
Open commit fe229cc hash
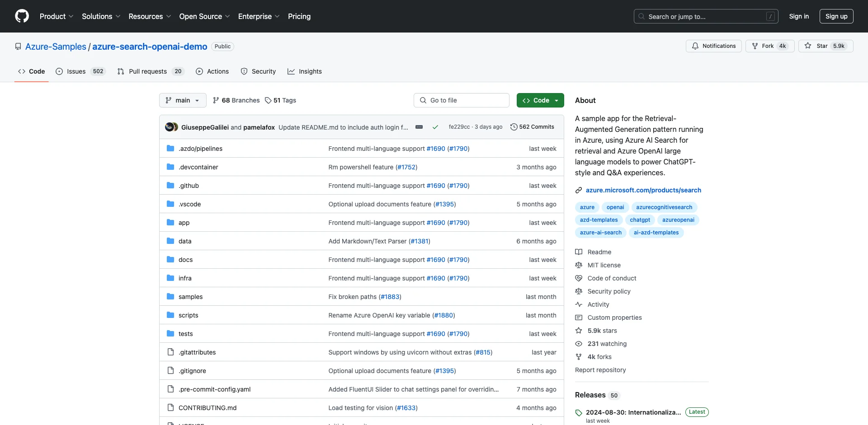pyautogui.click(x=459, y=127)
